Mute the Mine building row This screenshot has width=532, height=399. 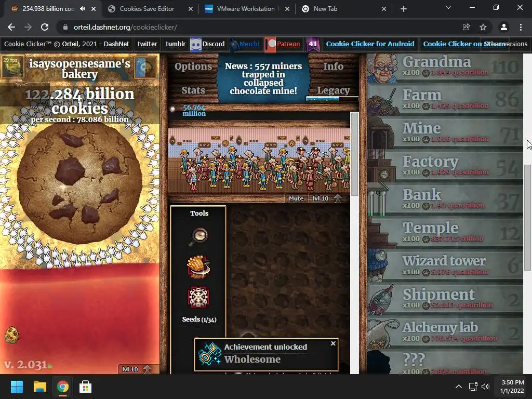(296, 198)
